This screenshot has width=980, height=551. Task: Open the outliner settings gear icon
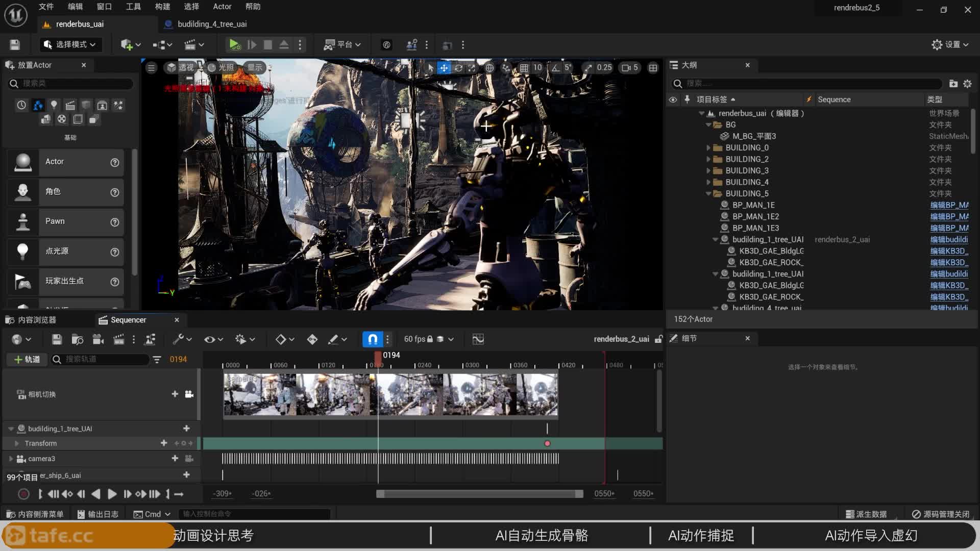[967, 83]
